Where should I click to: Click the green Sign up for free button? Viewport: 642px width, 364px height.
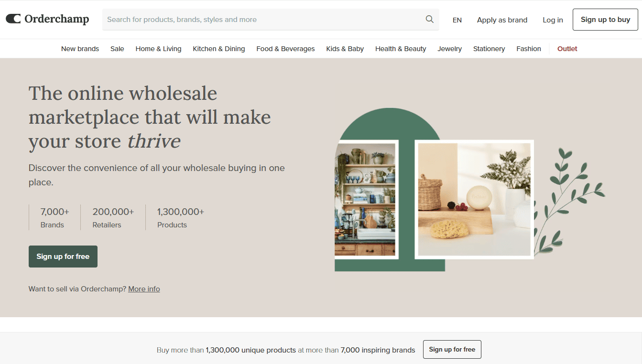click(63, 257)
